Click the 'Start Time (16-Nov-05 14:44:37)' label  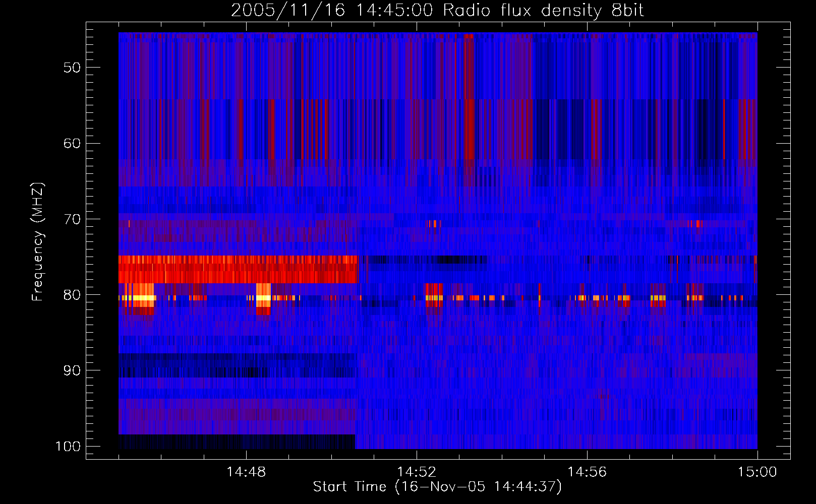(x=437, y=487)
